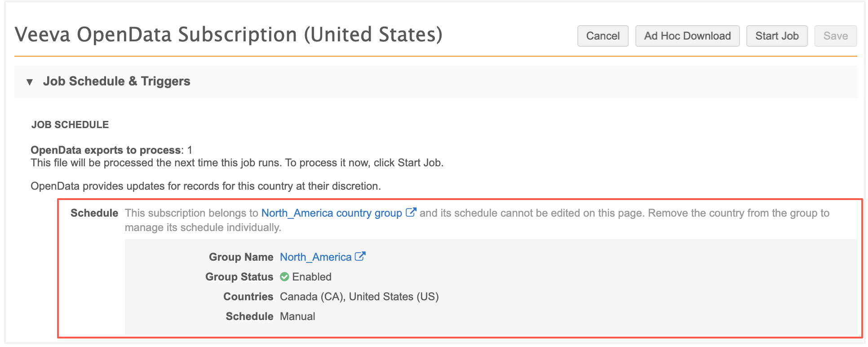Click the Canada (CA), United States (US) text
This screenshot has height=347, width=868.
pos(359,297)
